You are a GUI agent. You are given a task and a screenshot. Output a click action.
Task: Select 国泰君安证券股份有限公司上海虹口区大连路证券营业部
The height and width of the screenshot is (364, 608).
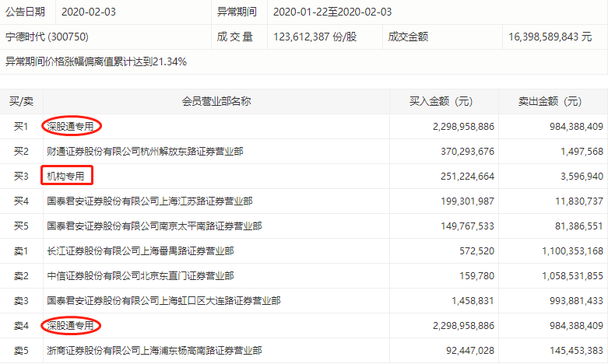click(x=163, y=300)
